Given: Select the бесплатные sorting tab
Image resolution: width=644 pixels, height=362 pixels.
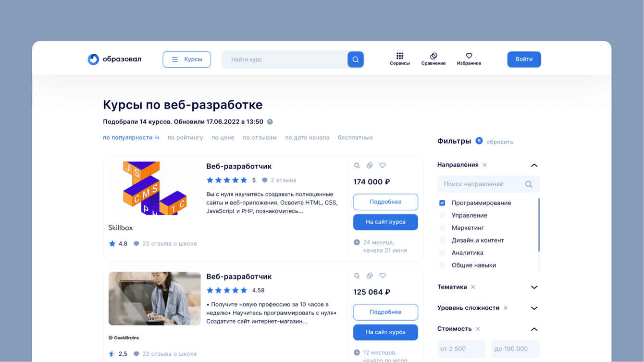Looking at the screenshot, I should coord(355,138).
